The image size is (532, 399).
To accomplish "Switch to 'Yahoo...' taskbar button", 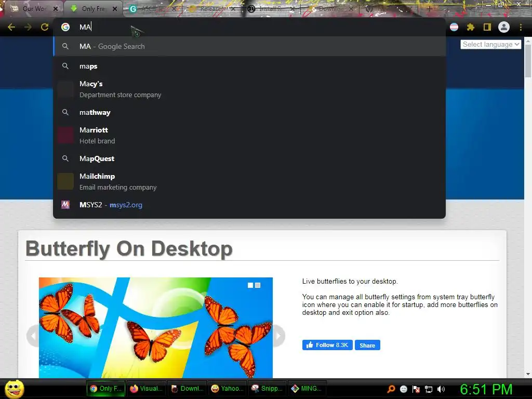I will (228, 389).
